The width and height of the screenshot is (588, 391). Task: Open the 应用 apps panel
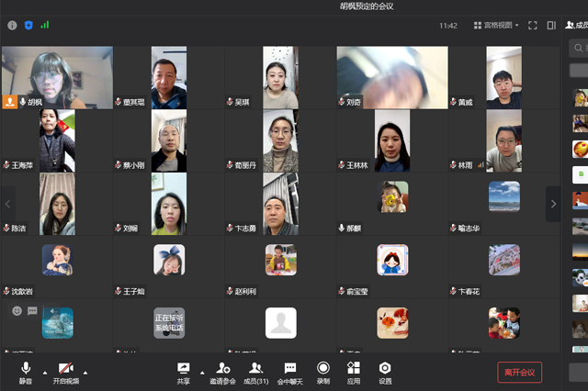point(354,371)
